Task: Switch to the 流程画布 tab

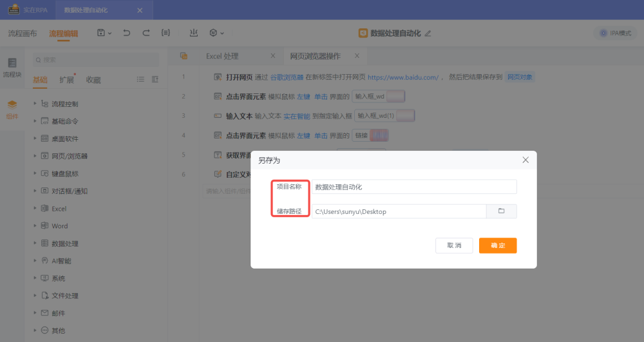Action: (23, 33)
